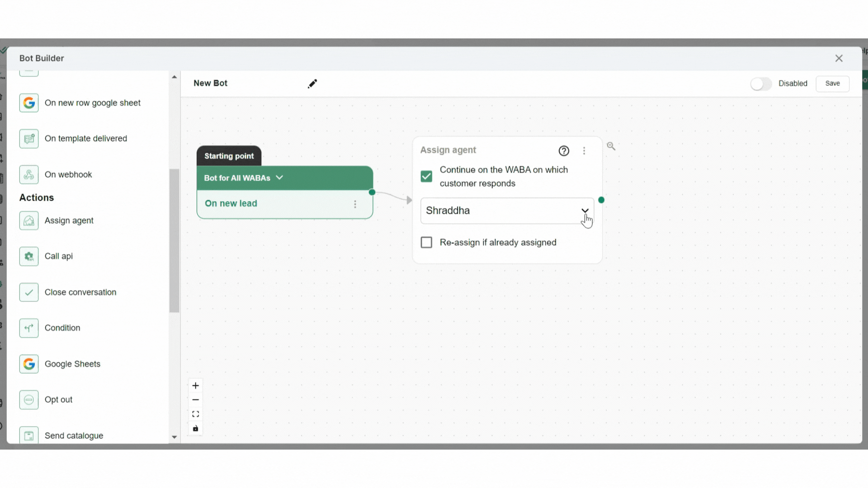Screen dimensions: 868x488
Task: Select the Condition action icon
Action: click(29, 328)
